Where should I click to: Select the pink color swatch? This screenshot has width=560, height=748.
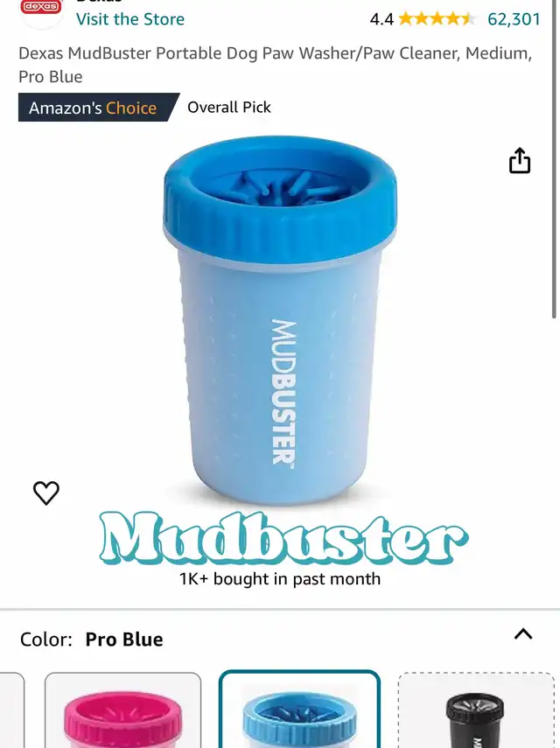[x=123, y=710]
